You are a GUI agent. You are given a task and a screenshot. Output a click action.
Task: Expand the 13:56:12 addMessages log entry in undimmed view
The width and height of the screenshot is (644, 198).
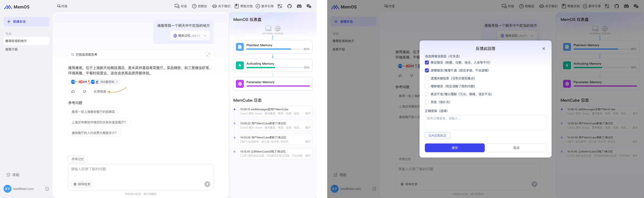pos(308,114)
